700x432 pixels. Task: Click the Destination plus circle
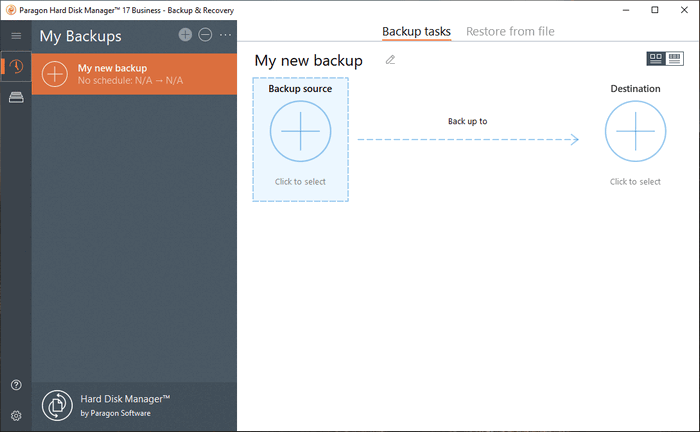(x=635, y=131)
